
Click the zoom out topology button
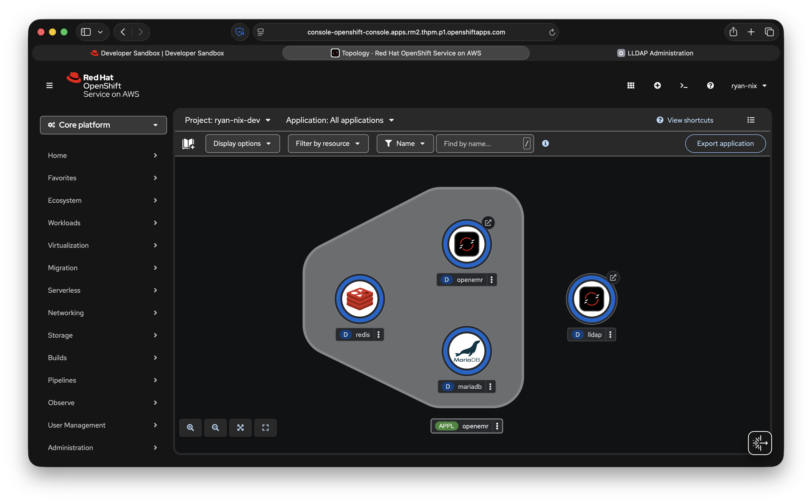pos(215,427)
